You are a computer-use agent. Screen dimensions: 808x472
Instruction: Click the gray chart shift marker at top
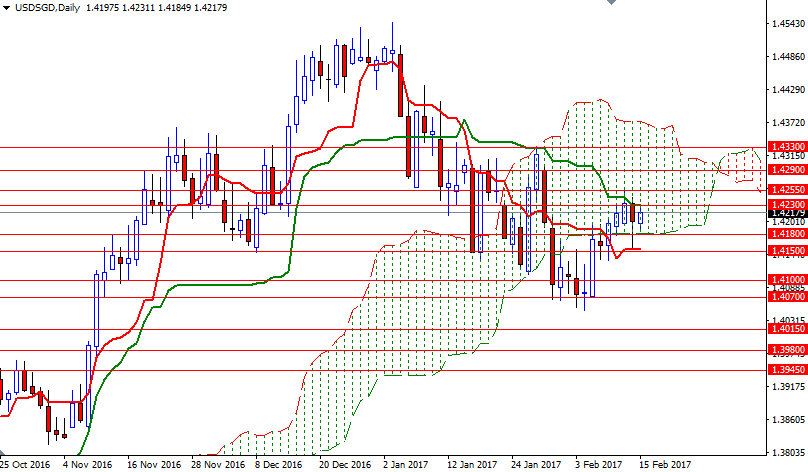click(611, 2)
